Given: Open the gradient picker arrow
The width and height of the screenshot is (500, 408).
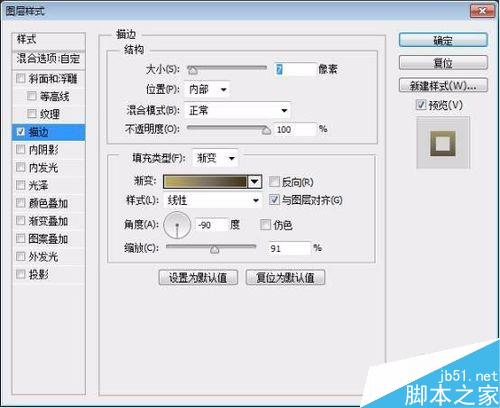Looking at the screenshot, I should click(x=255, y=182).
